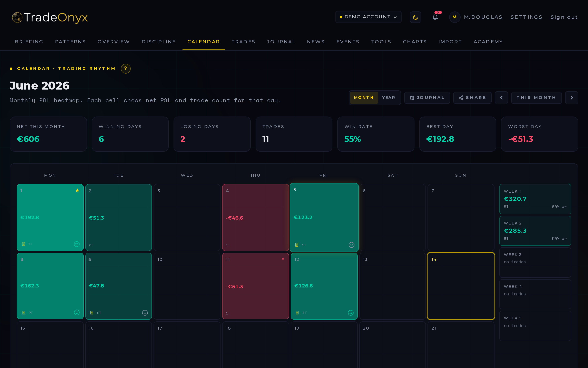This screenshot has width=588, height=368.
Task: Open the Import tab
Action: [450, 42]
